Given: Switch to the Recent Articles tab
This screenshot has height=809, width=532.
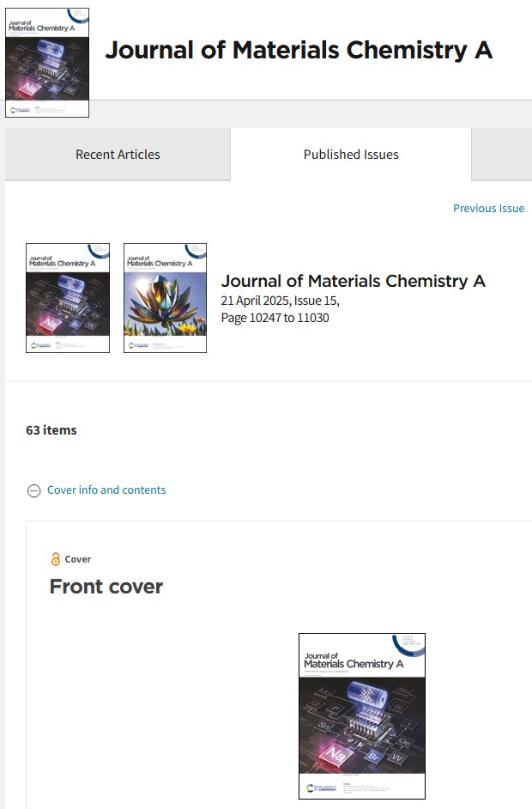Looking at the screenshot, I should (x=118, y=155).
